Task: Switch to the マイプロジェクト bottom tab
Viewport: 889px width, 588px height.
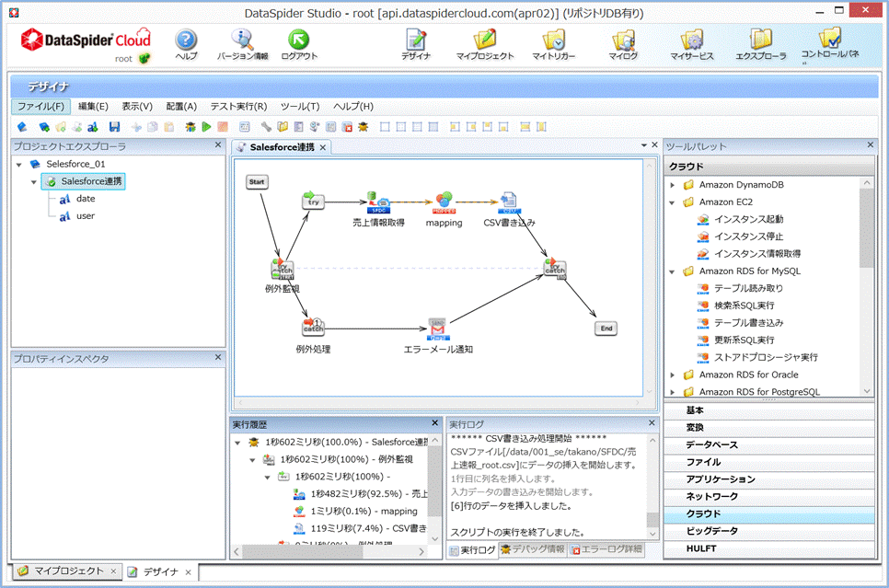Action: pyautogui.click(x=67, y=571)
